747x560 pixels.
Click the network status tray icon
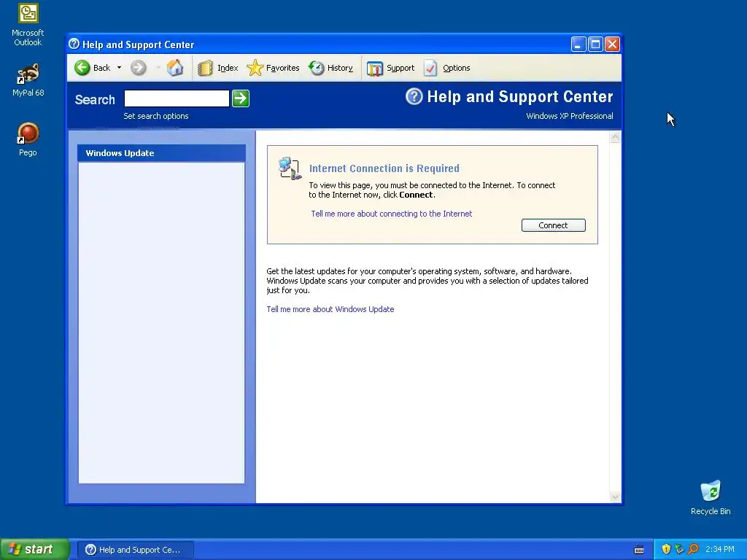679,549
